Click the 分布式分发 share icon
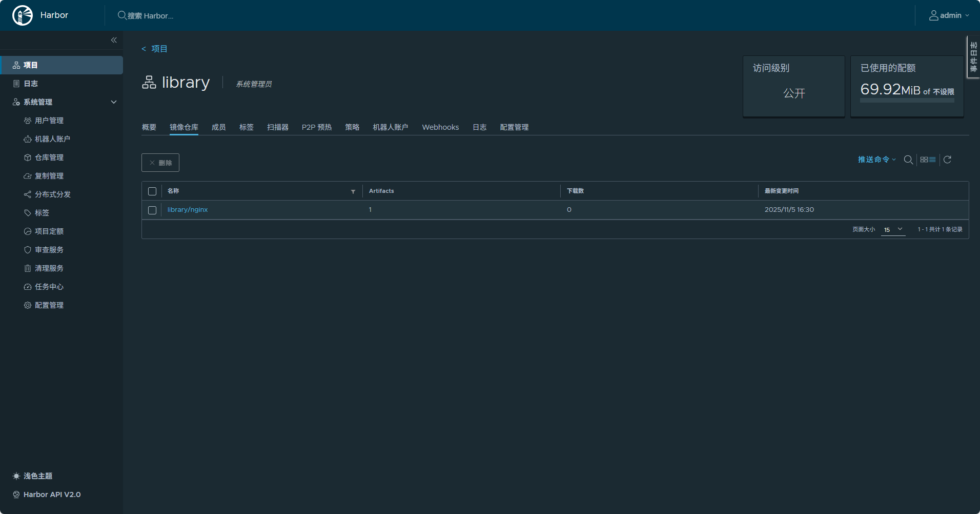The height and width of the screenshot is (514, 980). click(x=28, y=194)
